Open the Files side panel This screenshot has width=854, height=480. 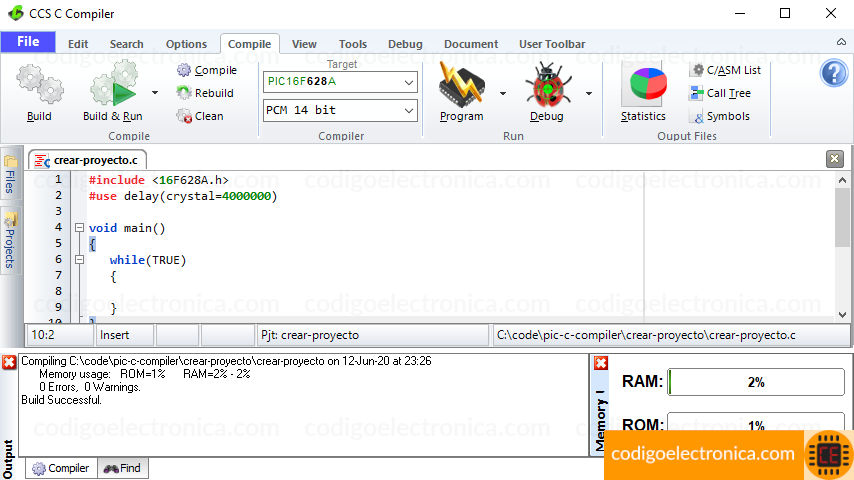tap(10, 174)
